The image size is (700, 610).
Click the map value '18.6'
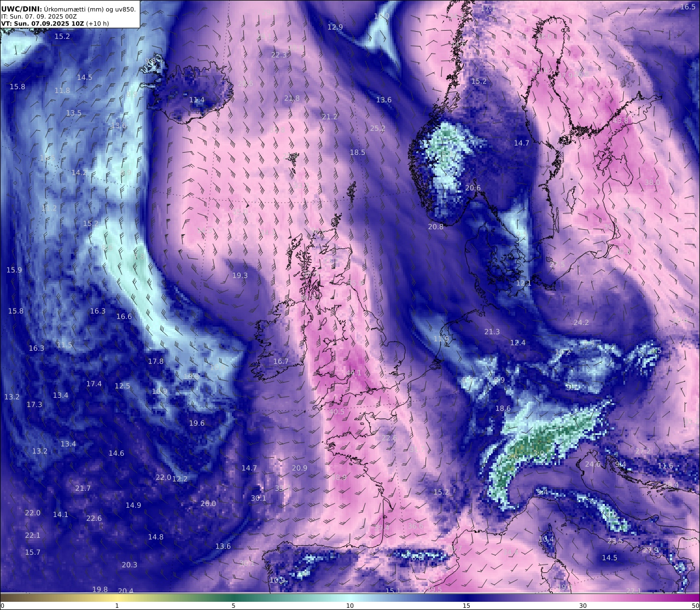[503, 408]
